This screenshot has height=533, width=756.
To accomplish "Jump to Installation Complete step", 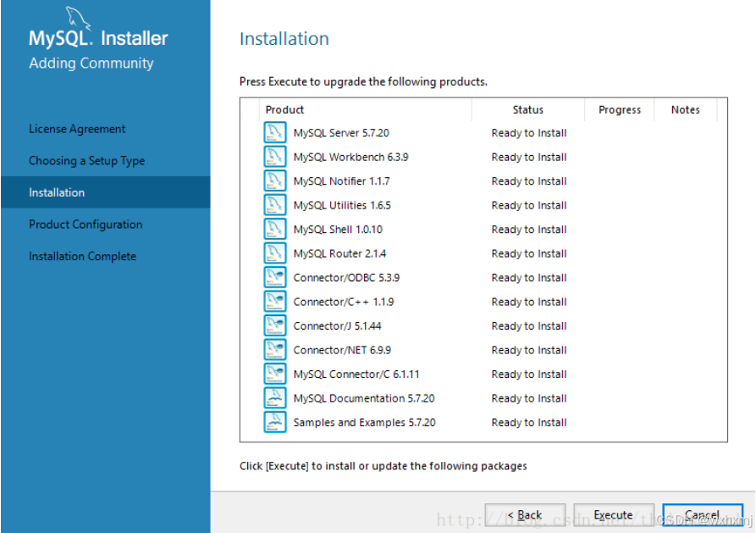I will tap(82, 257).
